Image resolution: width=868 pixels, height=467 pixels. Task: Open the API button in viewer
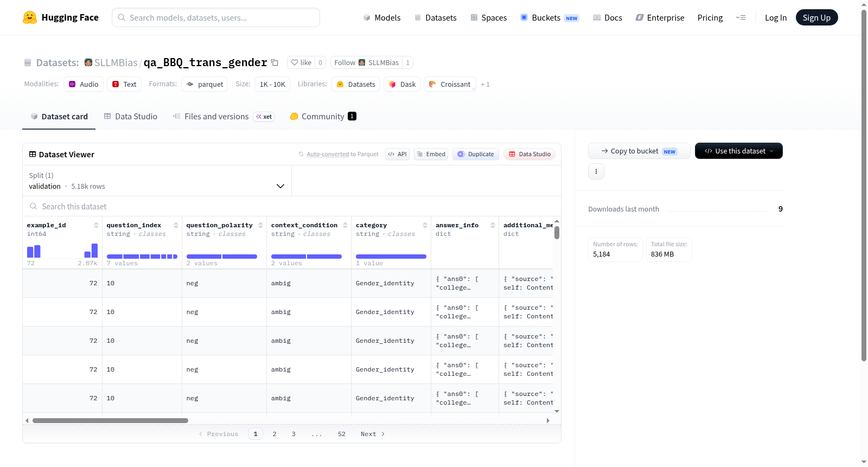point(397,154)
